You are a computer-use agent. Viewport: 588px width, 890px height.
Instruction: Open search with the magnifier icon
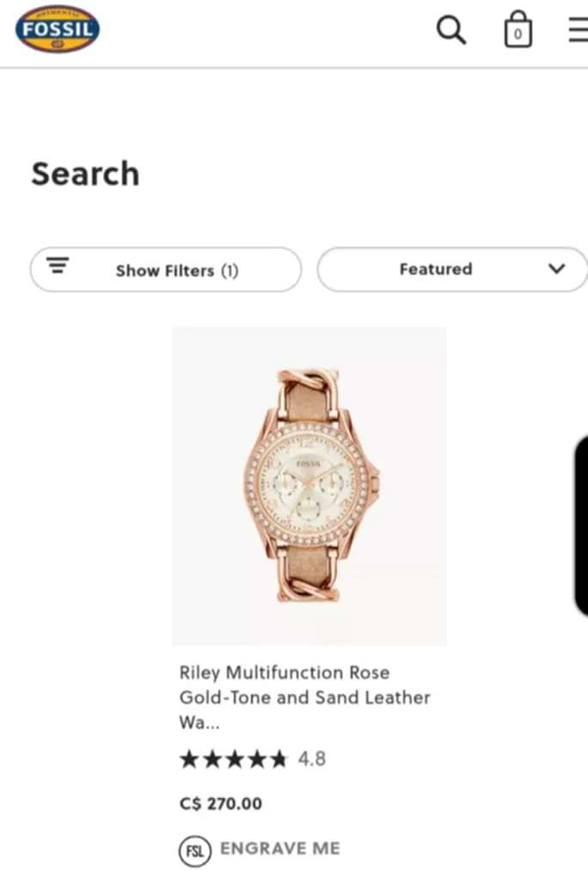451,30
